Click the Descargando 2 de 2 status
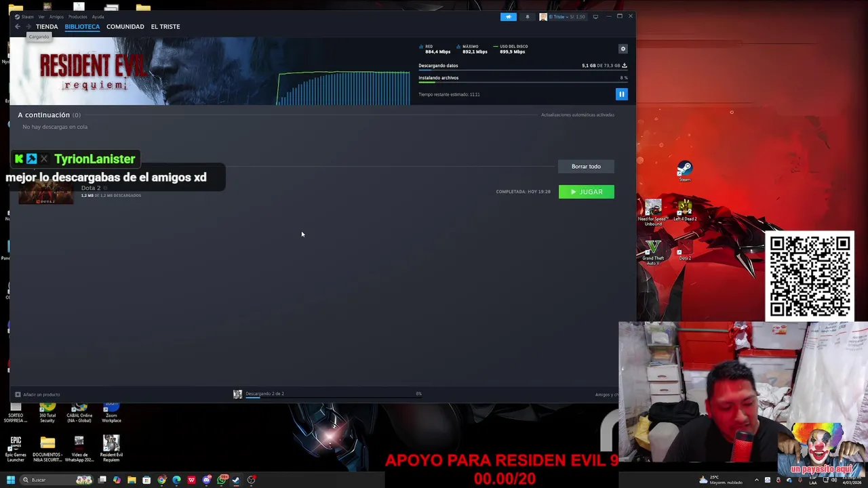Viewport: 868px width, 488px height. [x=264, y=393]
